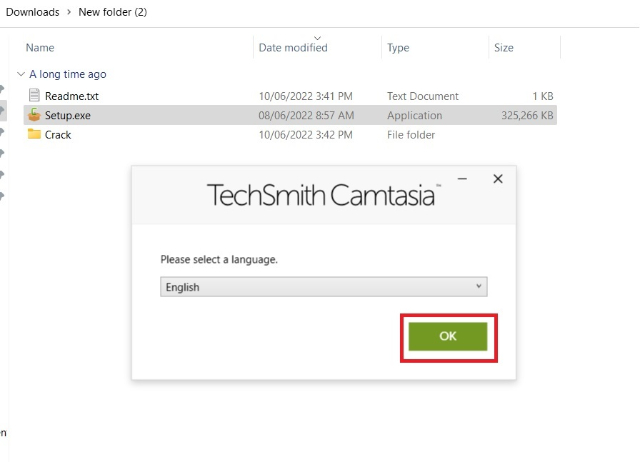
Task: Click the 'File folder' type cell
Action: [x=411, y=135]
